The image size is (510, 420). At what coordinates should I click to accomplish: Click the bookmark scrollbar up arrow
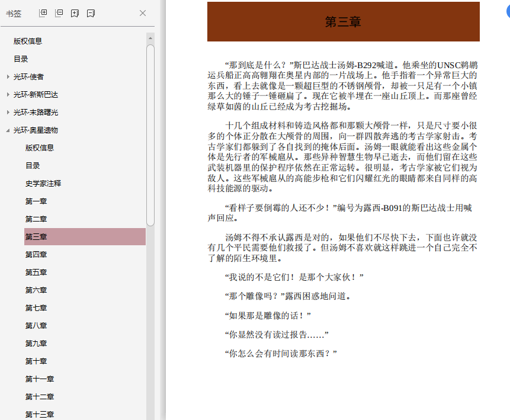coord(150,38)
